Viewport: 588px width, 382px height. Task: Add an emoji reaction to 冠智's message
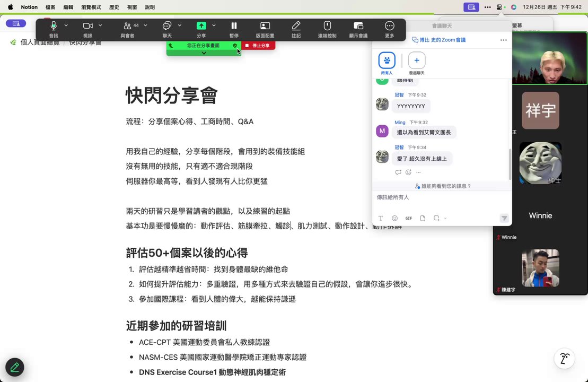click(x=408, y=172)
